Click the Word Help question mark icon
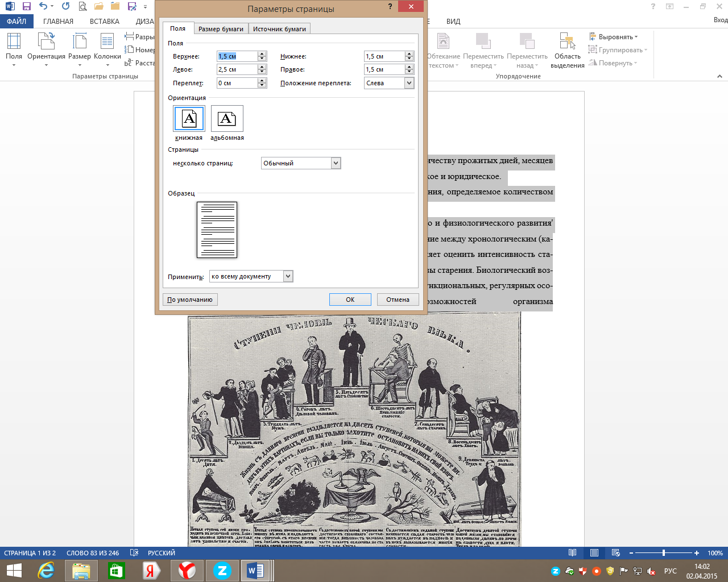Image resolution: width=728 pixels, height=582 pixels. pyautogui.click(x=653, y=6)
